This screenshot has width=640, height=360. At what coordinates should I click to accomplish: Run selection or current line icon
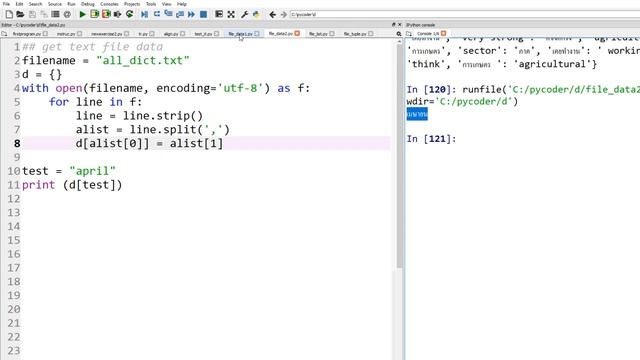coord(118,14)
